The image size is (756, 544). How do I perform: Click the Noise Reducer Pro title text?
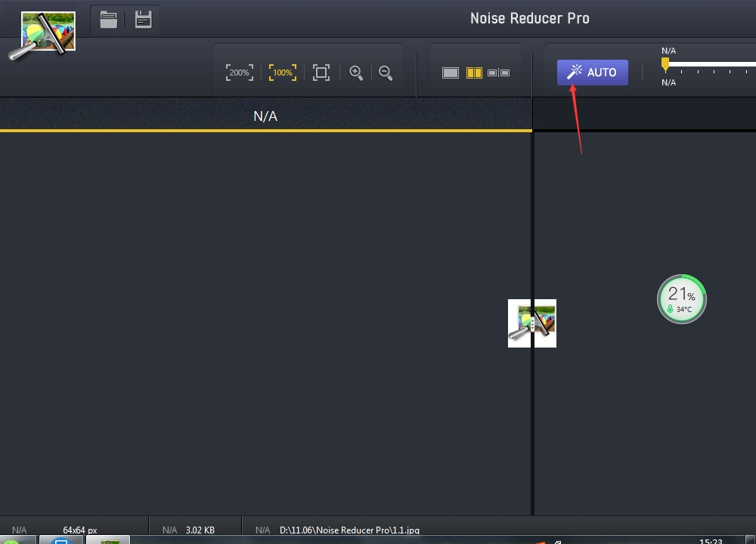(530, 18)
